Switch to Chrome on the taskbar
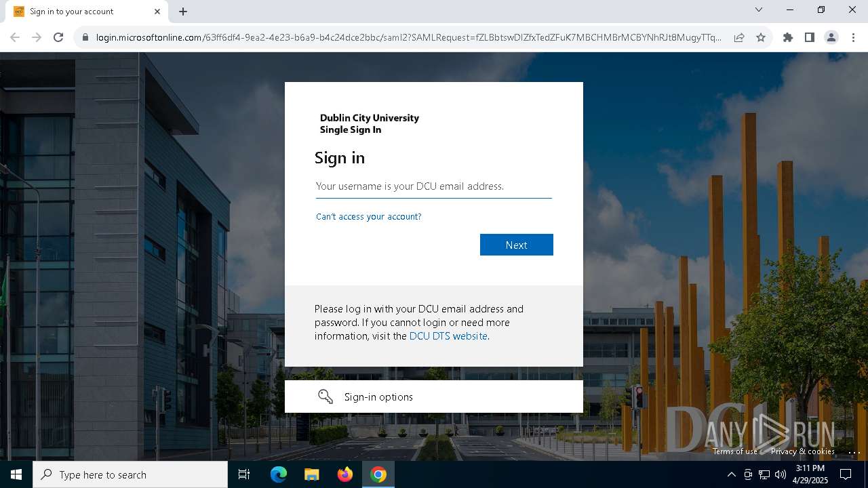868x488 pixels. [x=378, y=474]
